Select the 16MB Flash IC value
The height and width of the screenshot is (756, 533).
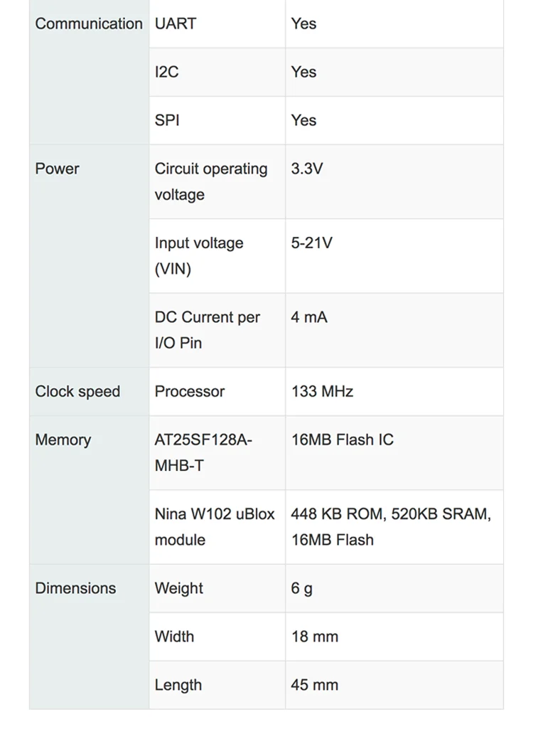point(342,440)
